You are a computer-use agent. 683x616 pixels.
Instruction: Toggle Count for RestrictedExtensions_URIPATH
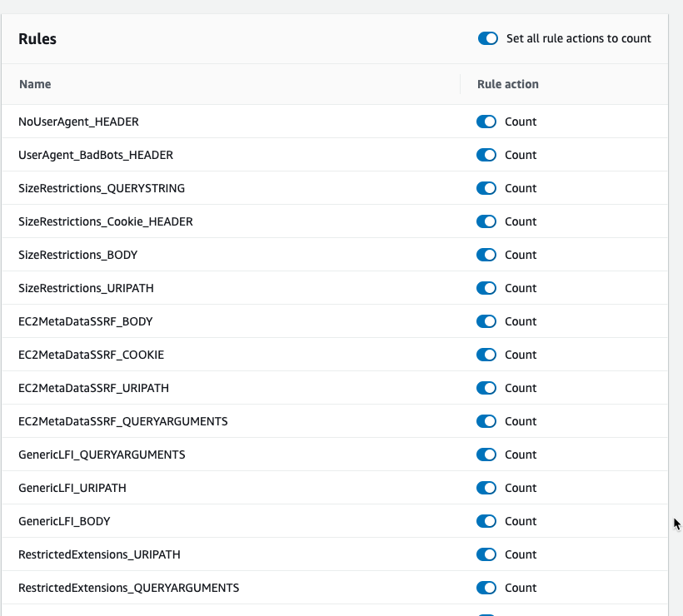(486, 554)
